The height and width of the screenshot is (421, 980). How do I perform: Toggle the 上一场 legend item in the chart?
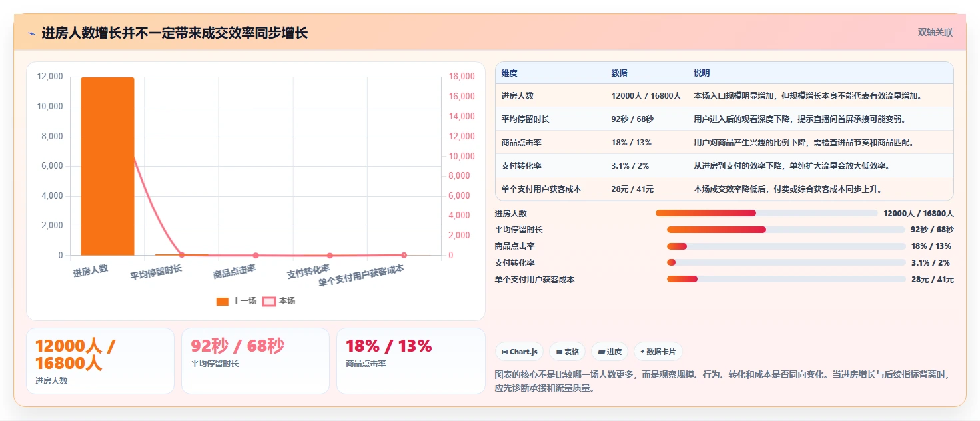click(237, 301)
